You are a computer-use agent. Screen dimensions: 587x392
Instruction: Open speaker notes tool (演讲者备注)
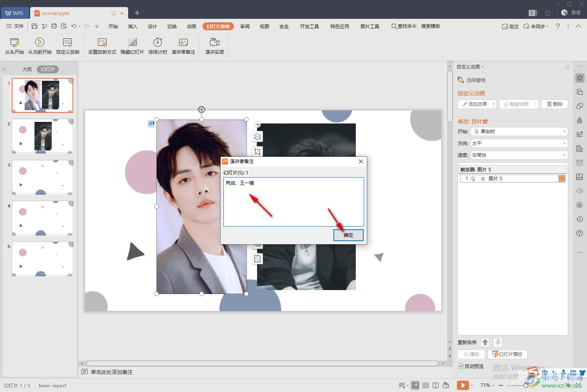pyautogui.click(x=183, y=46)
